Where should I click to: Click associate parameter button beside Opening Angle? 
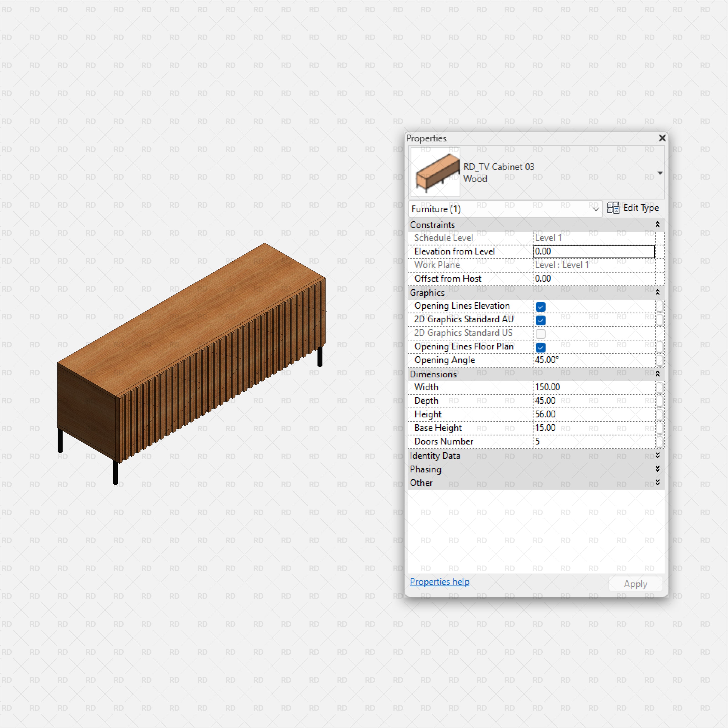(x=660, y=360)
